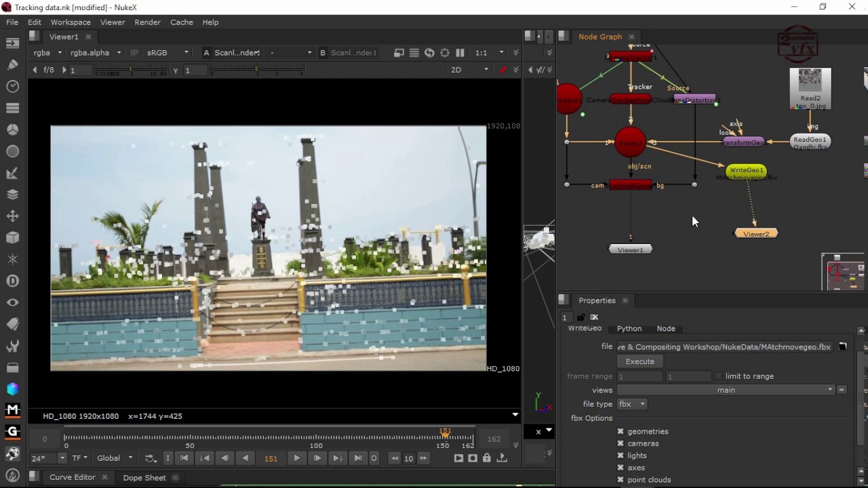The width and height of the screenshot is (868, 488).
Task: Uncheck the cameras fbx option
Action: click(x=620, y=443)
